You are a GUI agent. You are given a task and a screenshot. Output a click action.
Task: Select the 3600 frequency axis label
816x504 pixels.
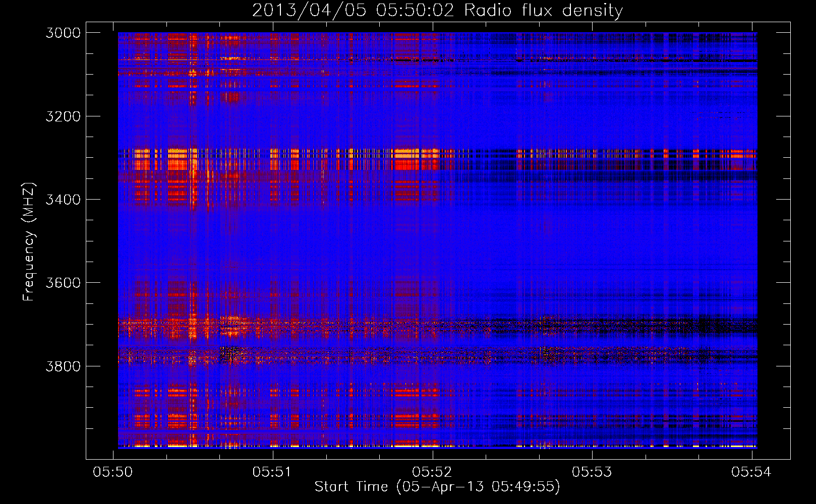63,283
